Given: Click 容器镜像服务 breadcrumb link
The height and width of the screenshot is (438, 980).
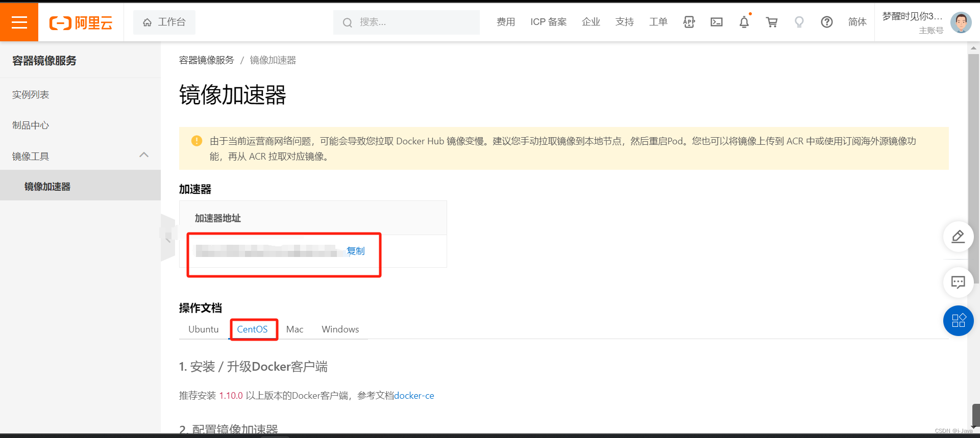Looking at the screenshot, I should tap(206, 60).
